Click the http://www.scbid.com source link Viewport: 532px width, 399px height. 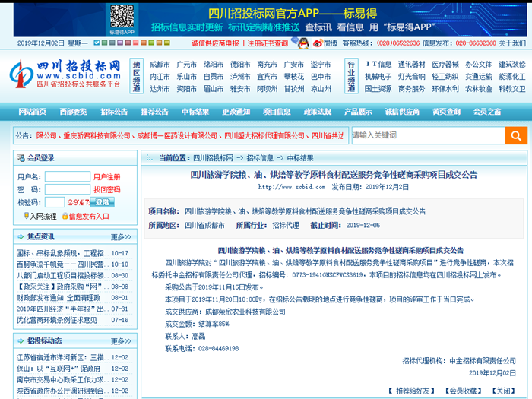(292, 187)
